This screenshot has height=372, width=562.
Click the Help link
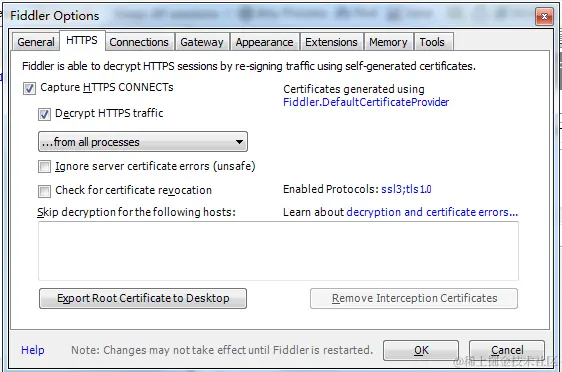pos(33,350)
